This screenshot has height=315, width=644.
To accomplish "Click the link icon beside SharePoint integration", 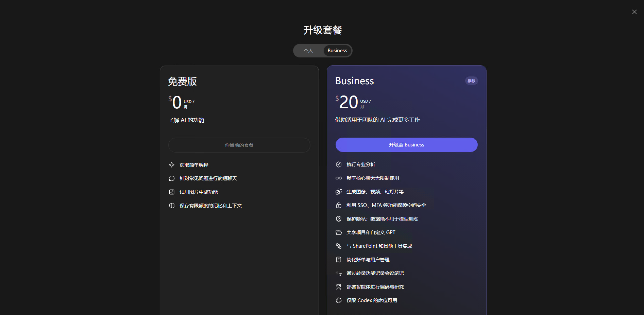I will [338, 246].
